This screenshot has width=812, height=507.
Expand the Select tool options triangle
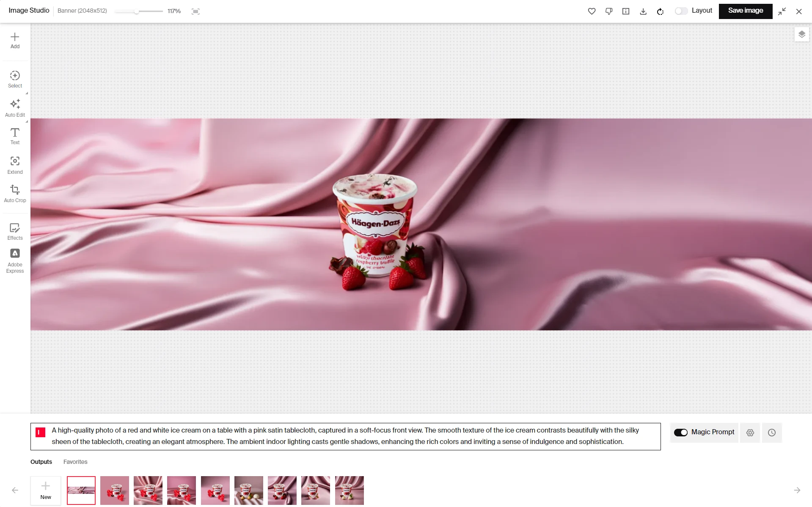(27, 93)
